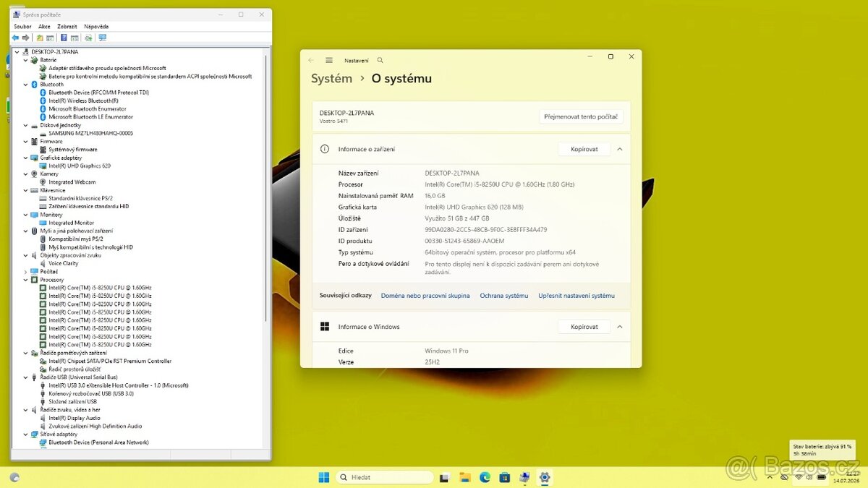
Task: Select Intel(R) Chipset SATA/PCIe RST Premium Controller
Action: coord(110,361)
